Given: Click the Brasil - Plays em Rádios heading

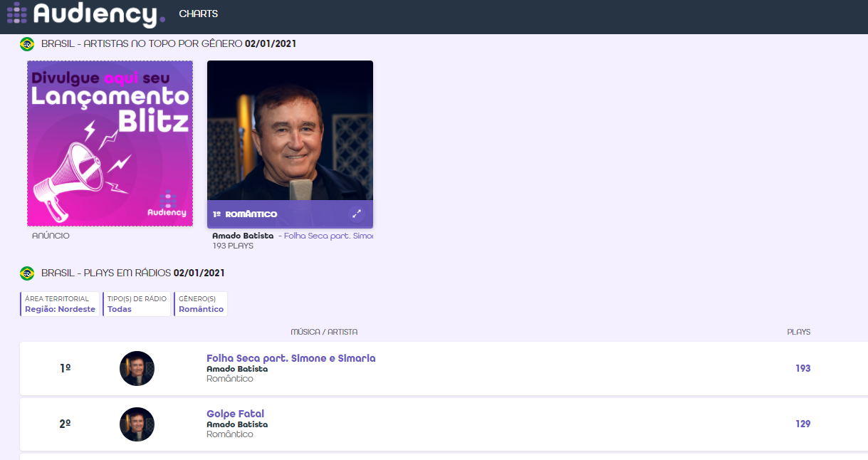Looking at the screenshot, I should [133, 273].
